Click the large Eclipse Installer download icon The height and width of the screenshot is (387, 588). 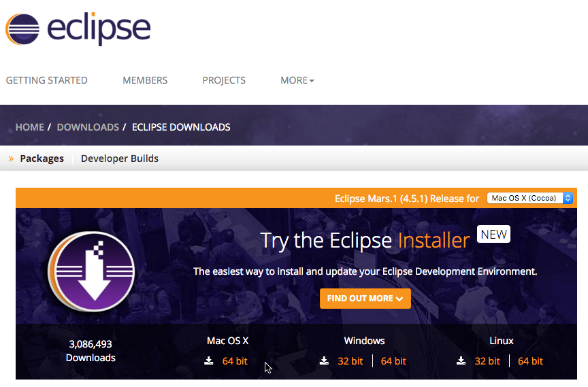tap(91, 271)
